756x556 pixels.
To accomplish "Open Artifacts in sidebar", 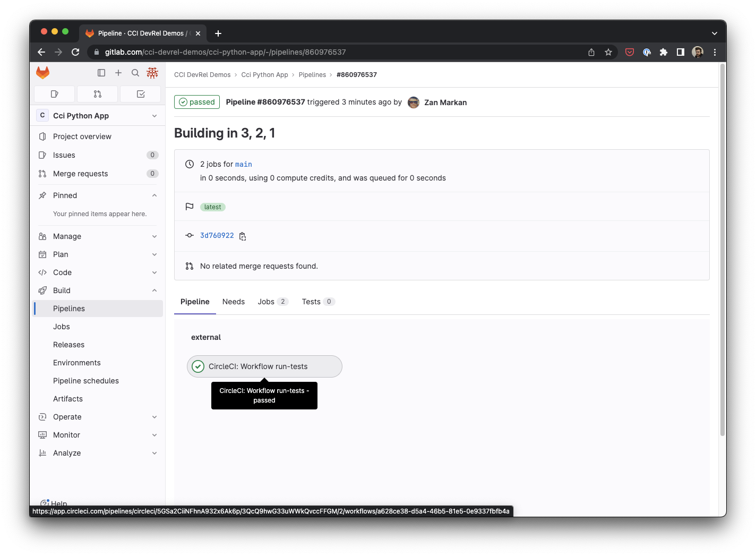I will click(98, 399).
